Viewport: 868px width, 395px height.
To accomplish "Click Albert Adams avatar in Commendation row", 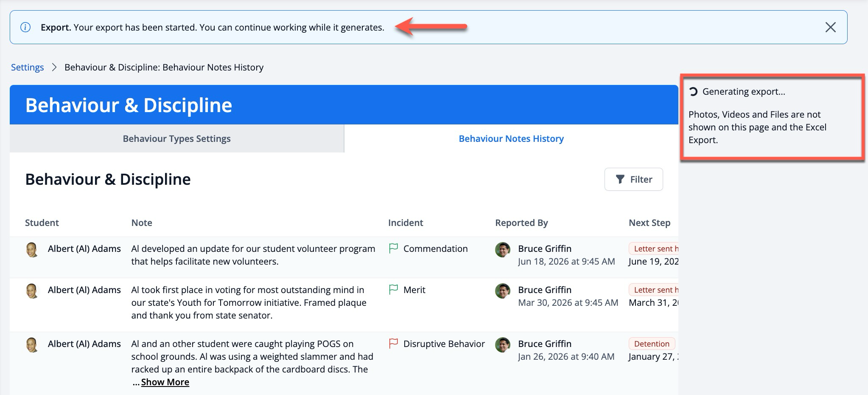I will click(32, 250).
